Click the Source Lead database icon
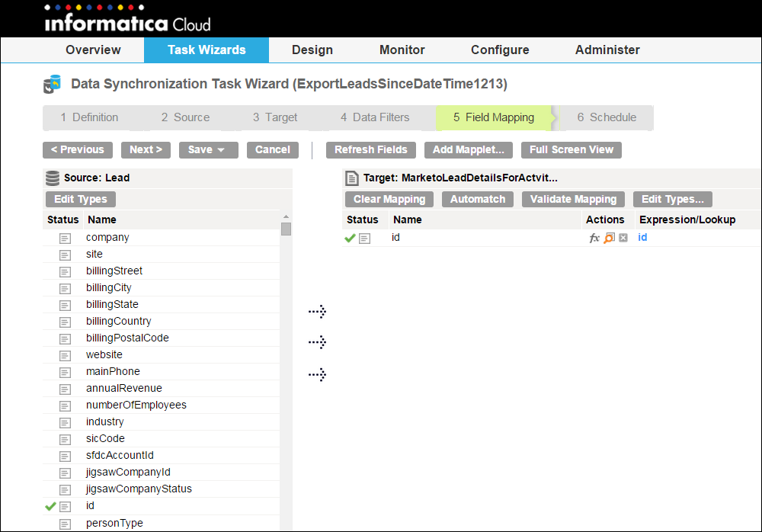Viewport: 762px width, 532px height. pos(53,178)
